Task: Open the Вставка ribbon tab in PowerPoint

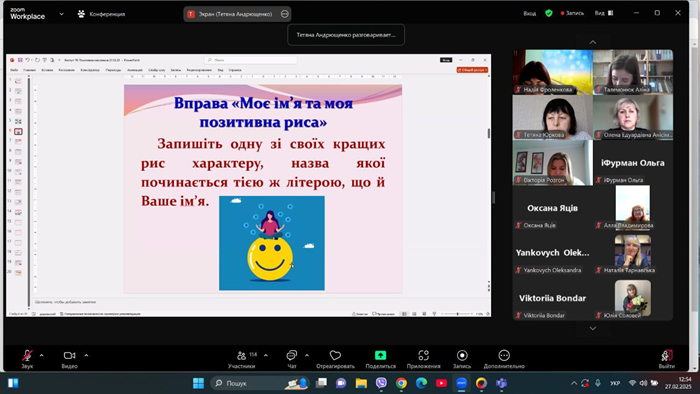Action: [47, 70]
